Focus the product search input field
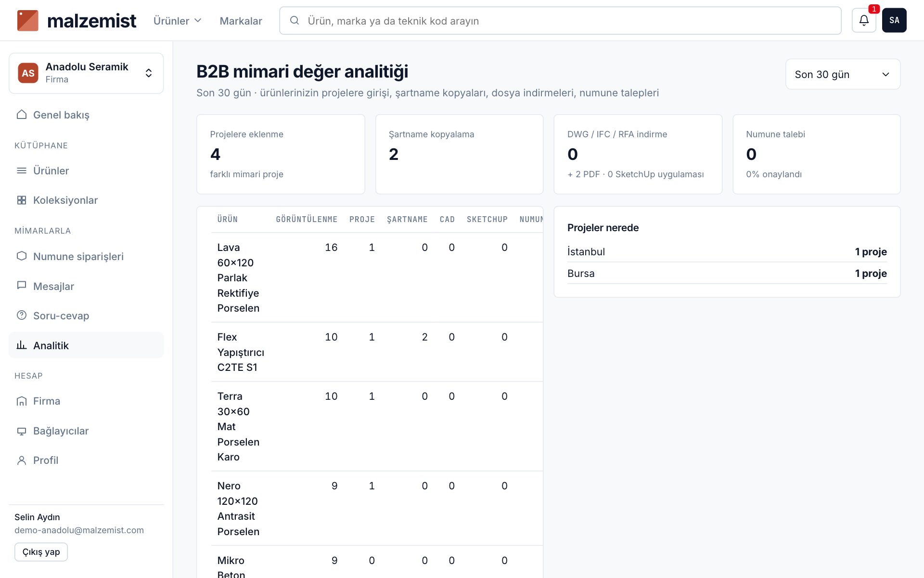The width and height of the screenshot is (924, 578). point(560,21)
